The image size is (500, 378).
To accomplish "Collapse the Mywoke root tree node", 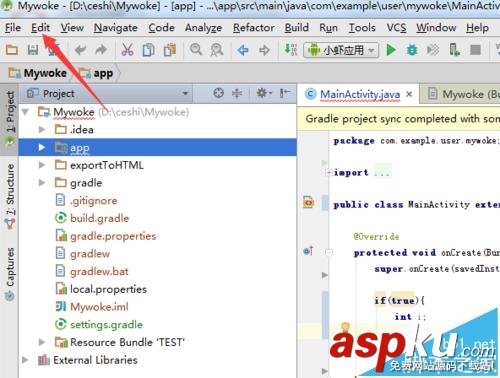I will pyautogui.click(x=25, y=112).
